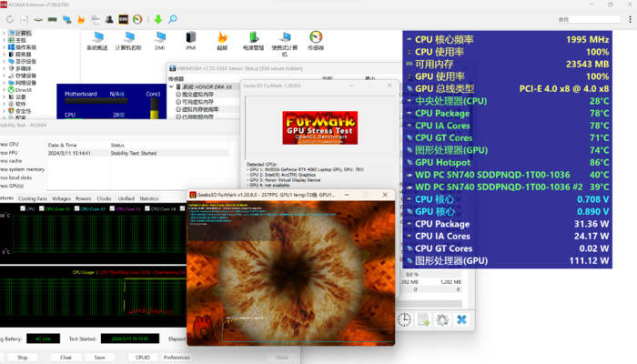The width and height of the screenshot is (637, 364).
Task: Click the green memory module toolbar icon
Action: [53, 19]
